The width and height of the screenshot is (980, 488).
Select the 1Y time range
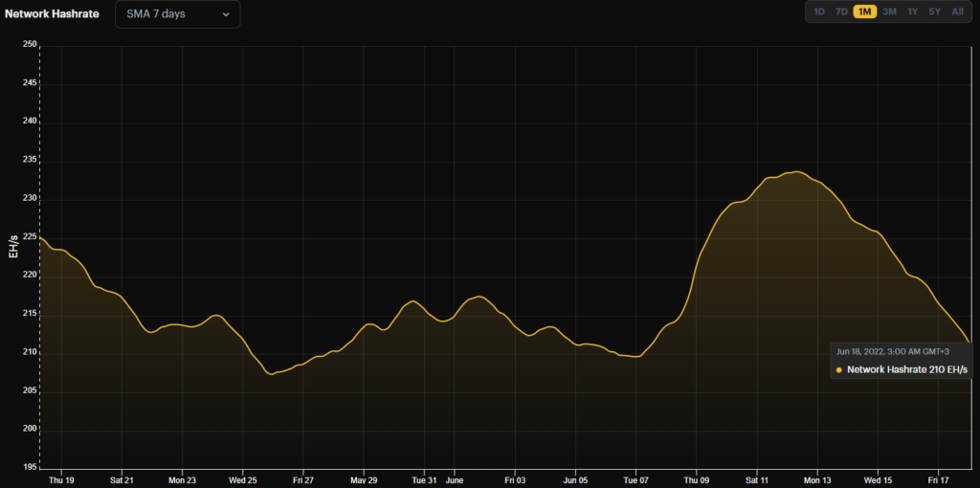point(913,11)
